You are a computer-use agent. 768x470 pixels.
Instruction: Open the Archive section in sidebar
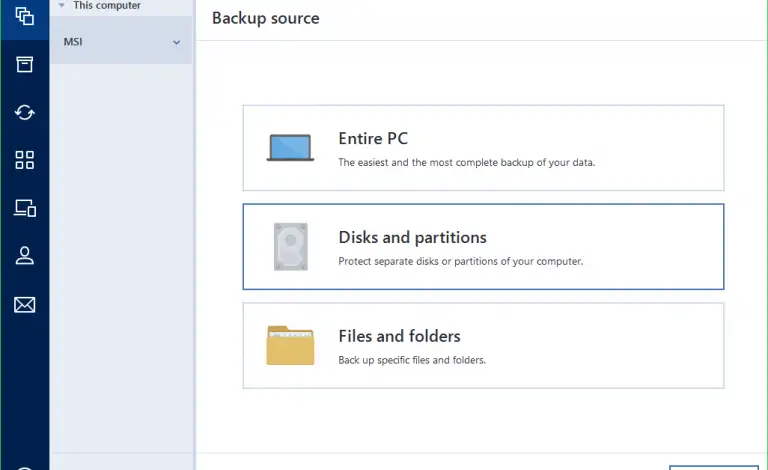click(24, 64)
